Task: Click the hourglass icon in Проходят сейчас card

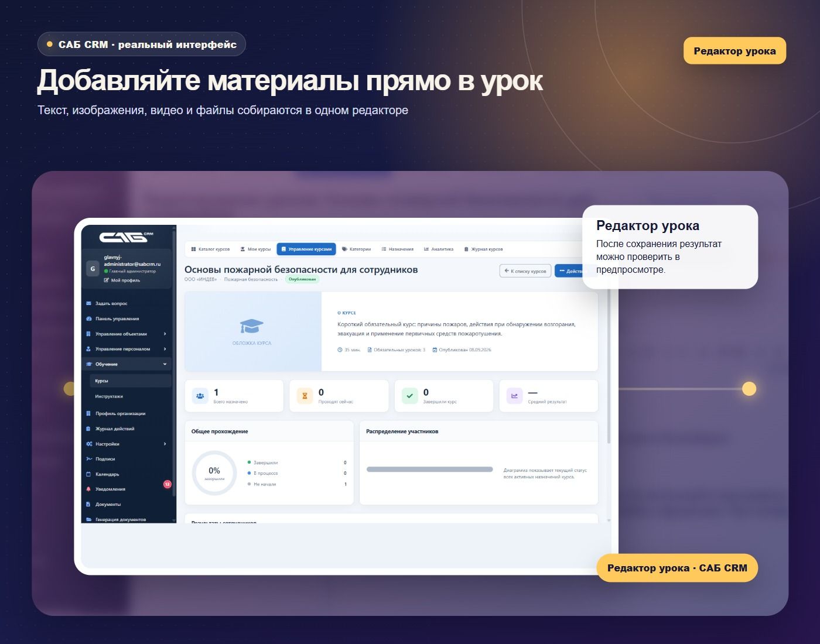Action: (305, 396)
